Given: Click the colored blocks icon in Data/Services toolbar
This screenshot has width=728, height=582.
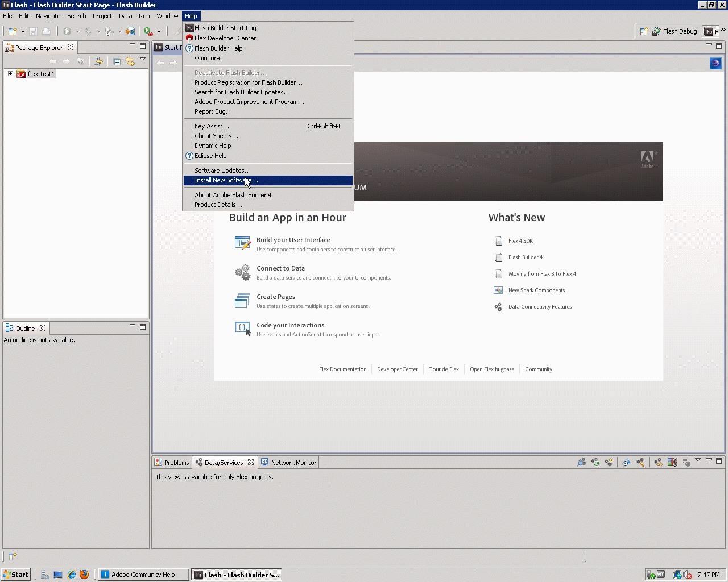Looking at the screenshot, I should point(672,462).
